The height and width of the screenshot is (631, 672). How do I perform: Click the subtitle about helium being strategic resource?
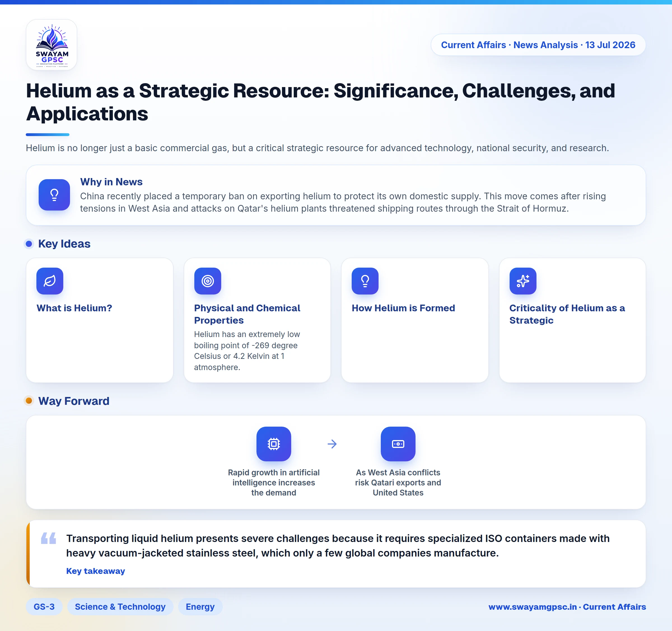(318, 148)
